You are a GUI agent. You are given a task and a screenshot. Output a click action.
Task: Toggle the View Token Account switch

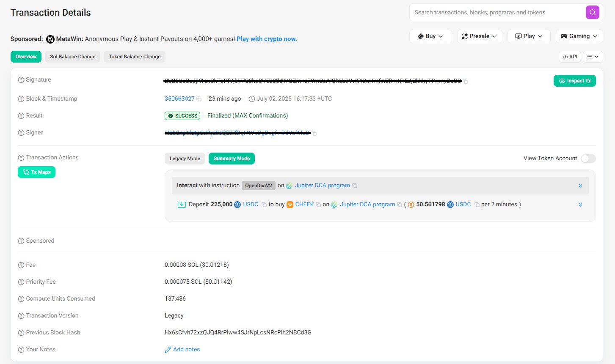588,159
